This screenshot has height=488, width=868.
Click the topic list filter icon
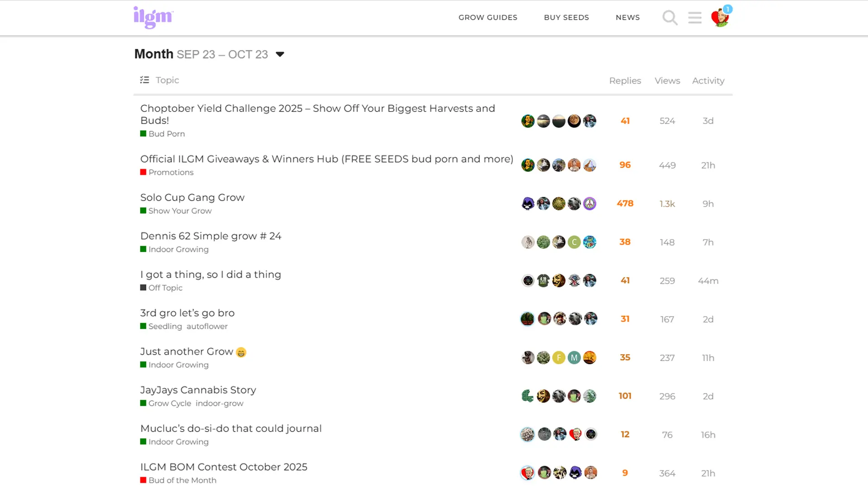click(x=145, y=80)
